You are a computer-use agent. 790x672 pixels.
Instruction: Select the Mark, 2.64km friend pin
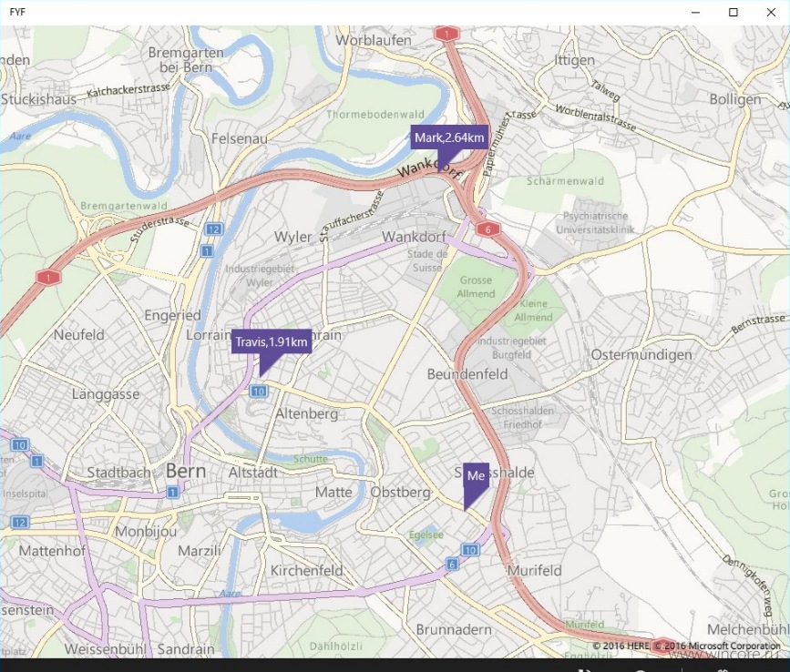(x=449, y=137)
